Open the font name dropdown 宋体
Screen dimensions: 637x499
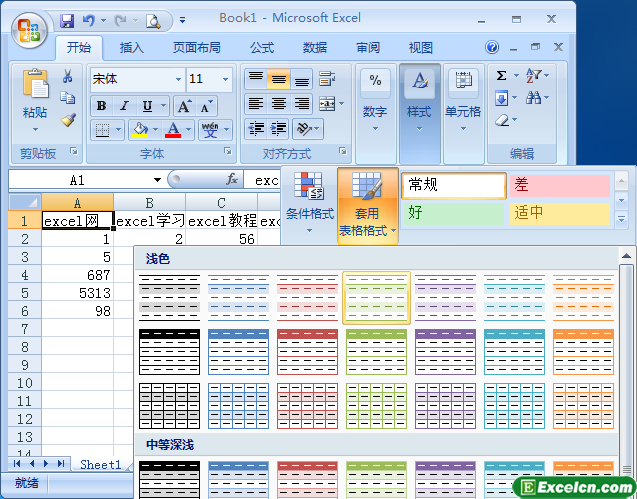point(178,79)
